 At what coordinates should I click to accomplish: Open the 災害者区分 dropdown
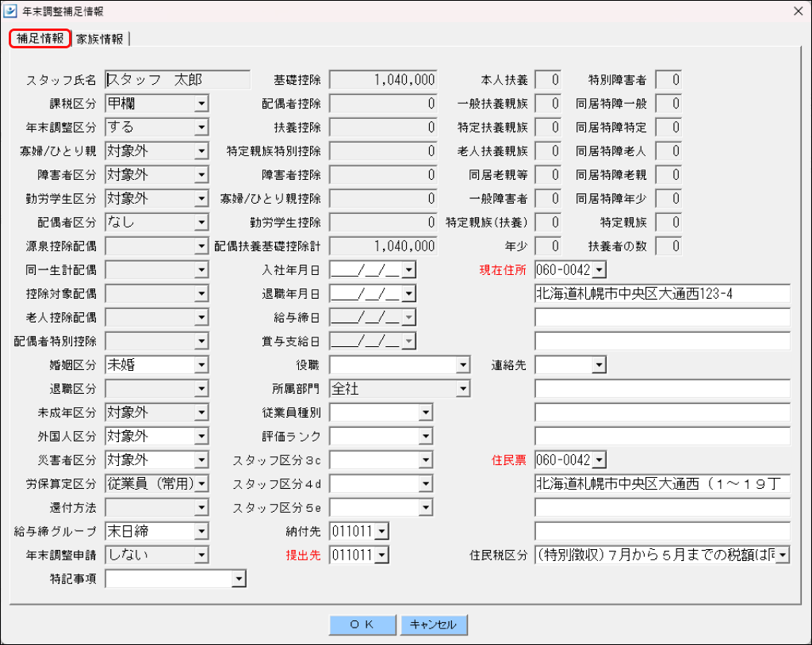tap(201, 460)
